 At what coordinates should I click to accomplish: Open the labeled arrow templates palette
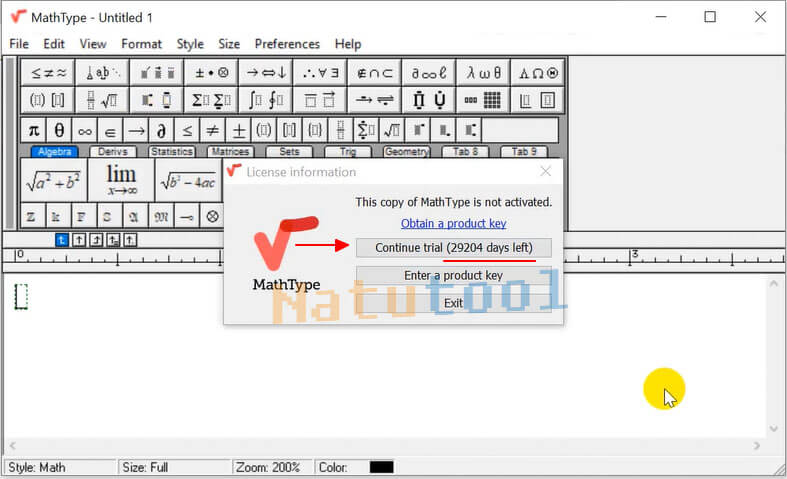click(x=374, y=100)
